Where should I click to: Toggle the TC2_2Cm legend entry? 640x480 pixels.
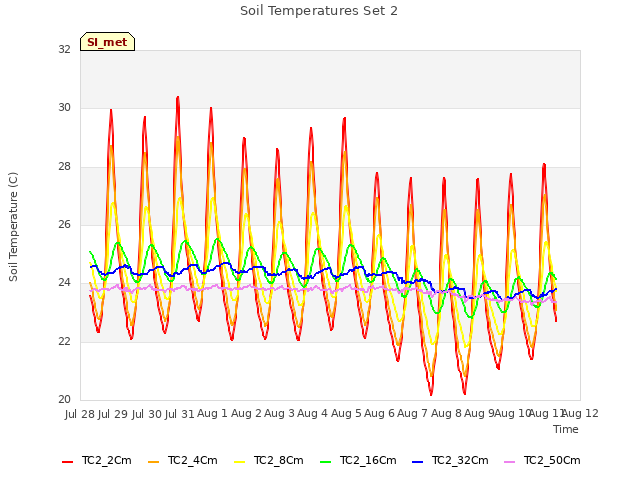(x=97, y=461)
